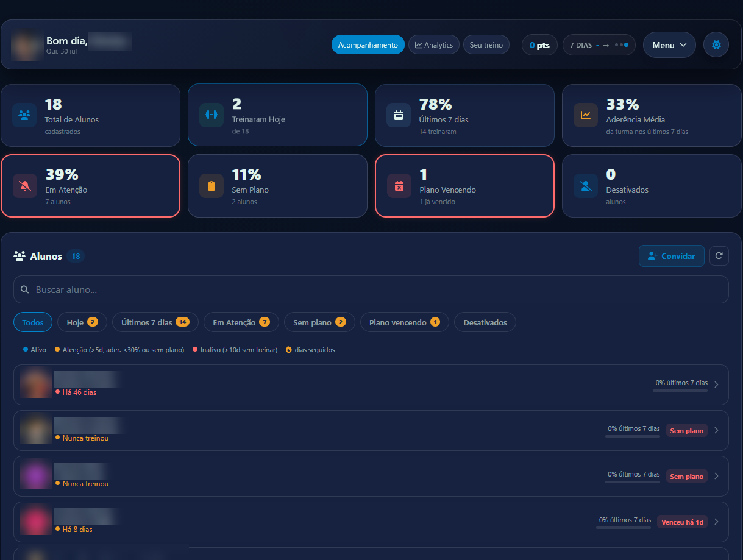Expand the Há 46 dias student row chevron

click(716, 385)
